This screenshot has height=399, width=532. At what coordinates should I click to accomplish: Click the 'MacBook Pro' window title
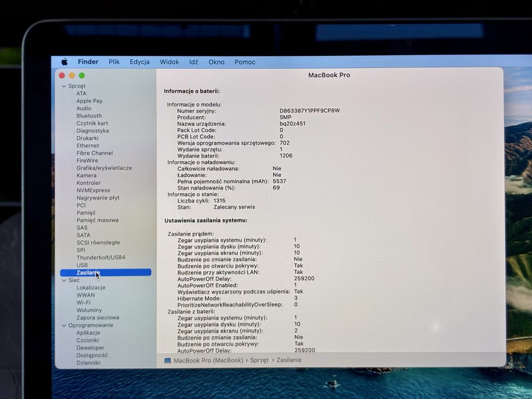click(x=329, y=75)
